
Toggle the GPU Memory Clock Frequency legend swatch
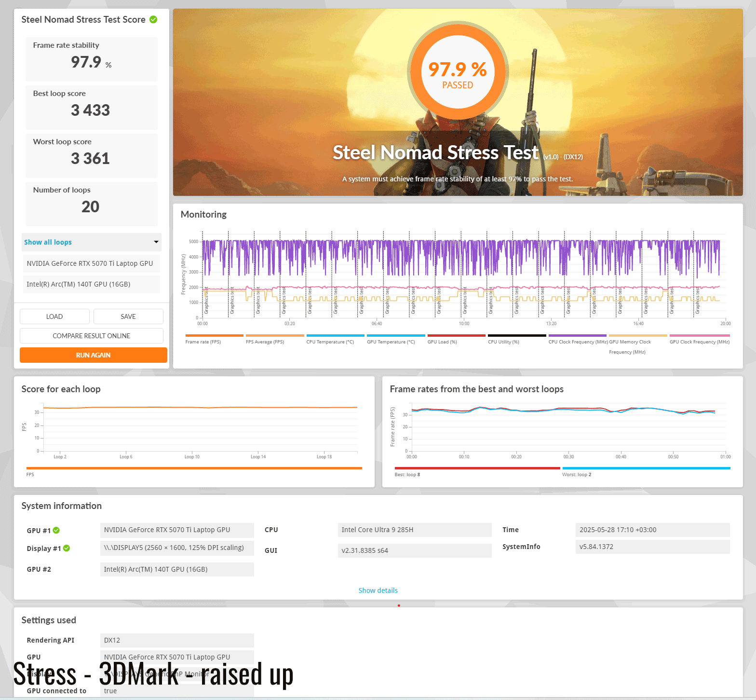pos(638,335)
